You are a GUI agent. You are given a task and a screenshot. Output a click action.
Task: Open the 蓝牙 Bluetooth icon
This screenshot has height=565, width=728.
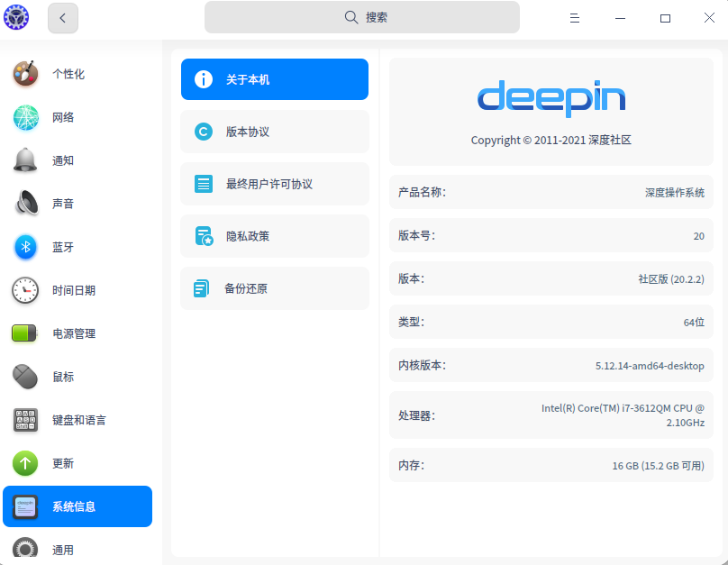(25, 247)
